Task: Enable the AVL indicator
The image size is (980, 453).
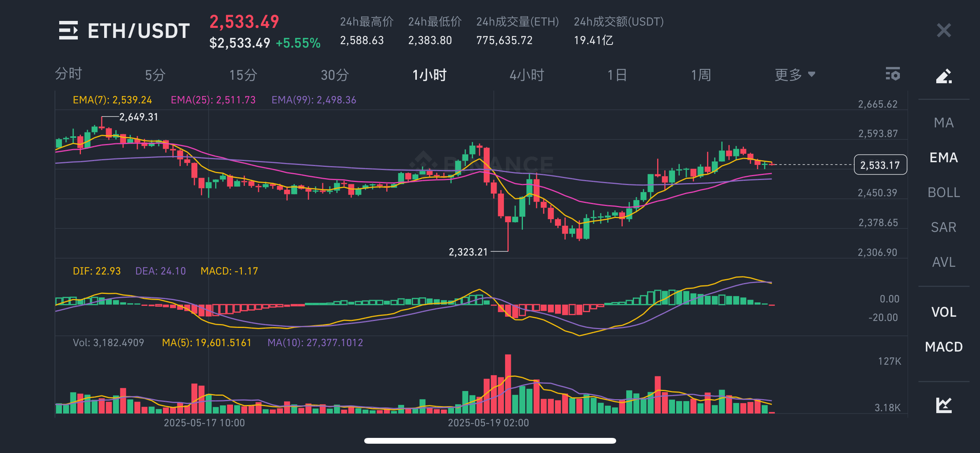Action: click(944, 262)
